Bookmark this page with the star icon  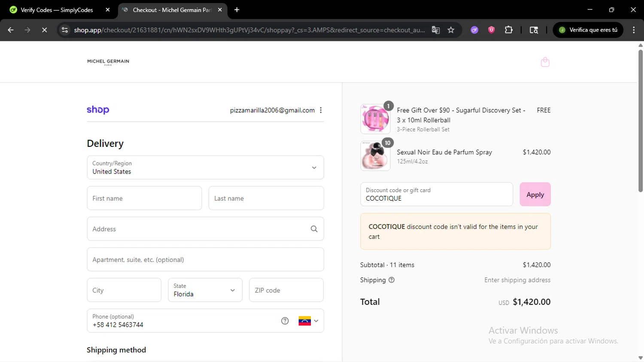(x=451, y=30)
